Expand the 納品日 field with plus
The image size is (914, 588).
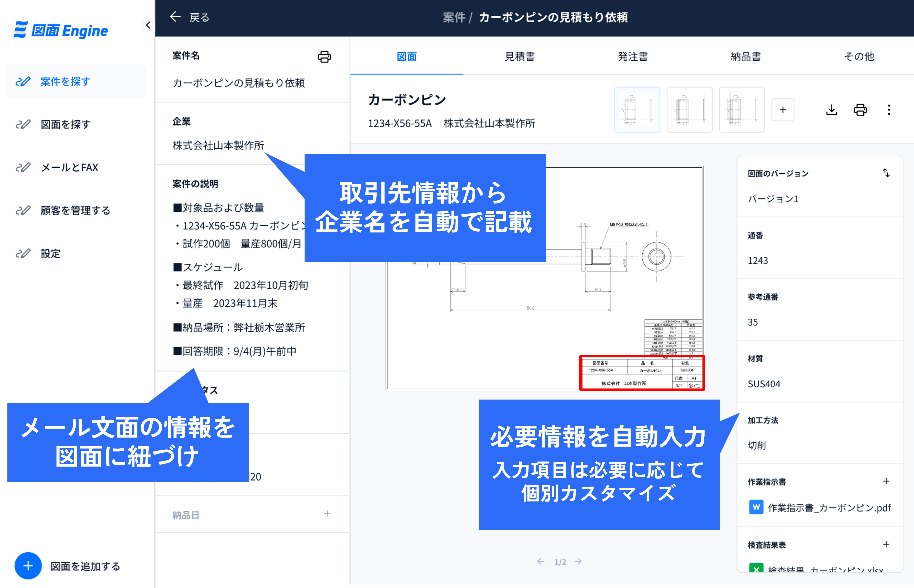coord(327,514)
